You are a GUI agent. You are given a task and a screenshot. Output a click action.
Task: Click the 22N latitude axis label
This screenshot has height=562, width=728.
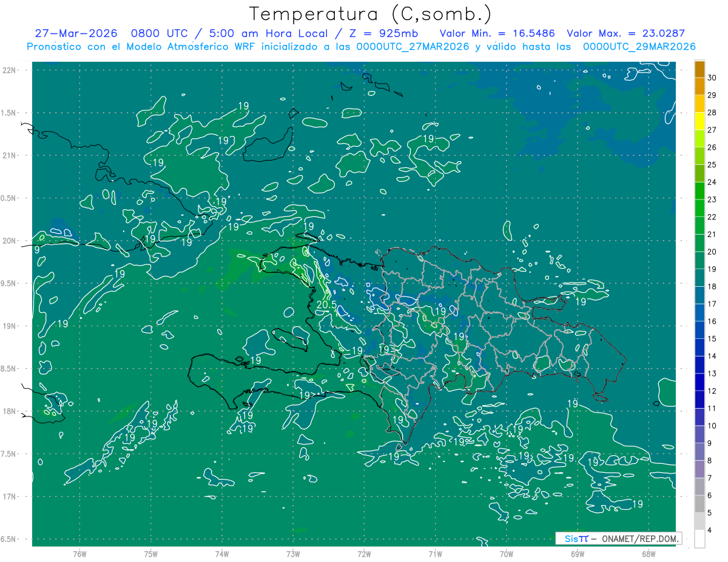pyautogui.click(x=8, y=70)
